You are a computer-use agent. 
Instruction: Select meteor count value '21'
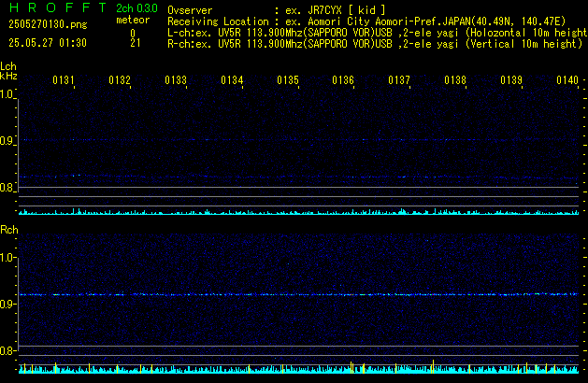tap(136, 43)
